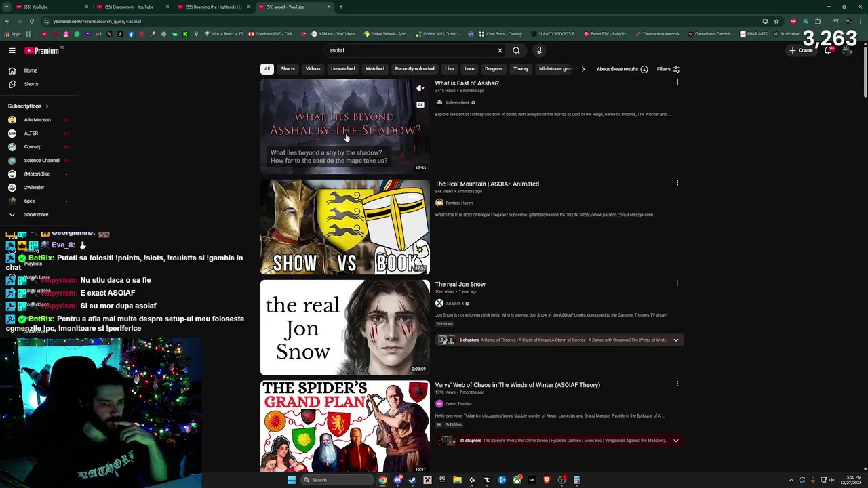Image resolution: width=868 pixels, height=488 pixels.
Task: Select the Watched filter chip
Action: (x=375, y=69)
